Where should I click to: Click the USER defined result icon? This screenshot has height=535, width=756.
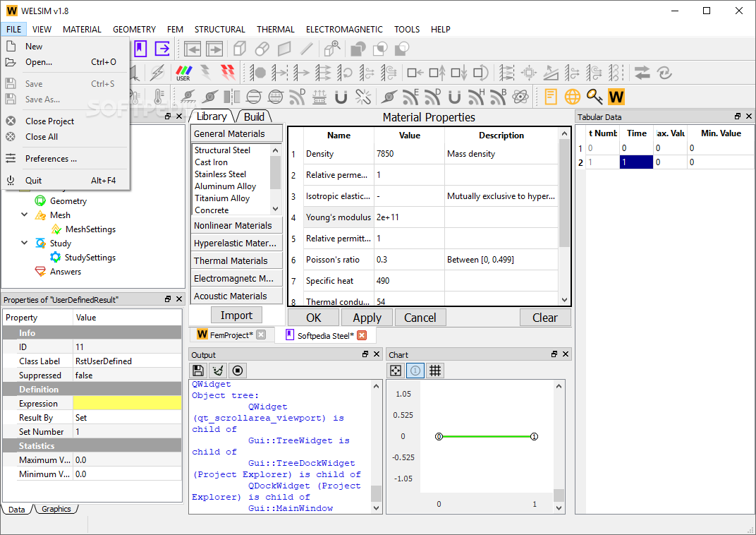(183, 73)
